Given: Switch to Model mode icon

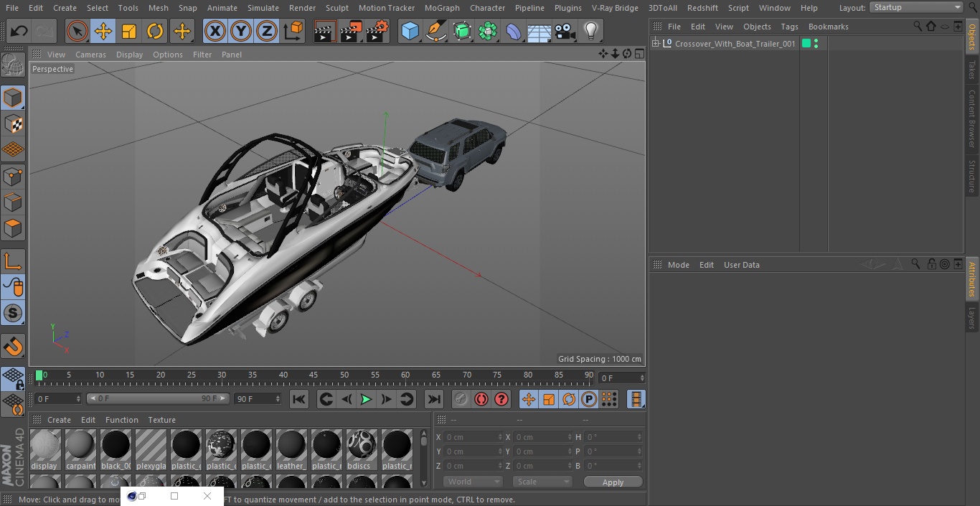Looking at the screenshot, I should [x=13, y=98].
